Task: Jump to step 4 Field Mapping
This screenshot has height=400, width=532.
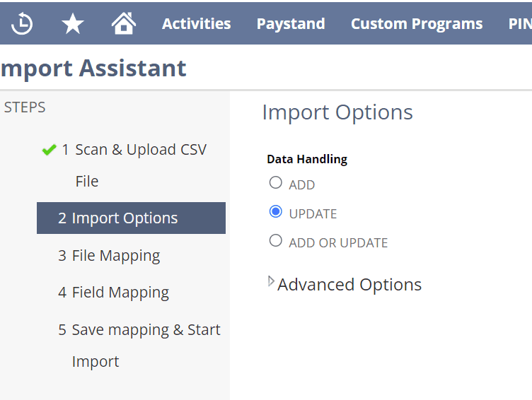Action: pos(113,293)
